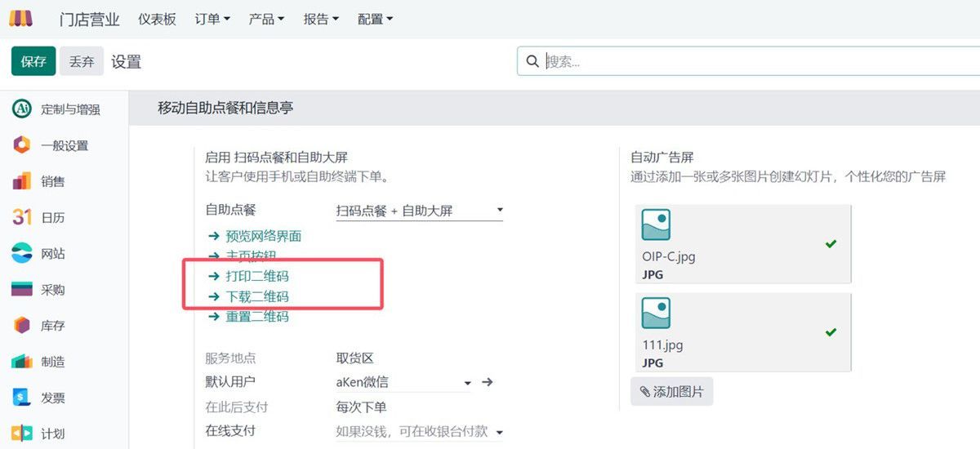Open the 在线支付 dropdown
The width and height of the screenshot is (980, 449).
click(x=500, y=432)
